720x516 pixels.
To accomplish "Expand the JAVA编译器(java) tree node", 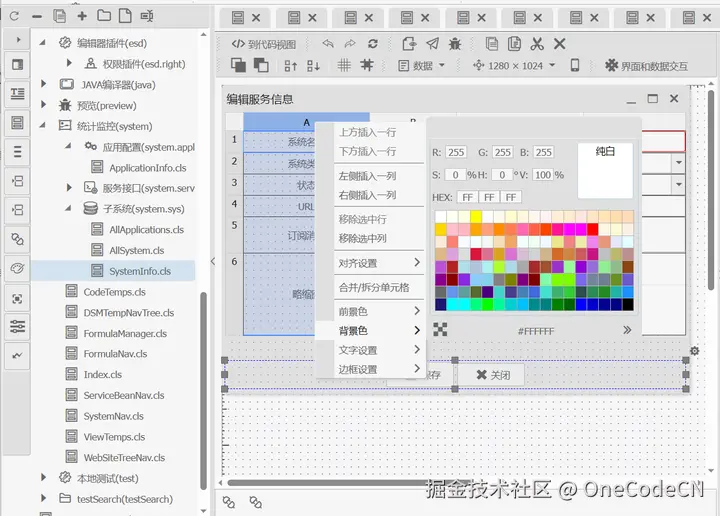I will tap(44, 84).
